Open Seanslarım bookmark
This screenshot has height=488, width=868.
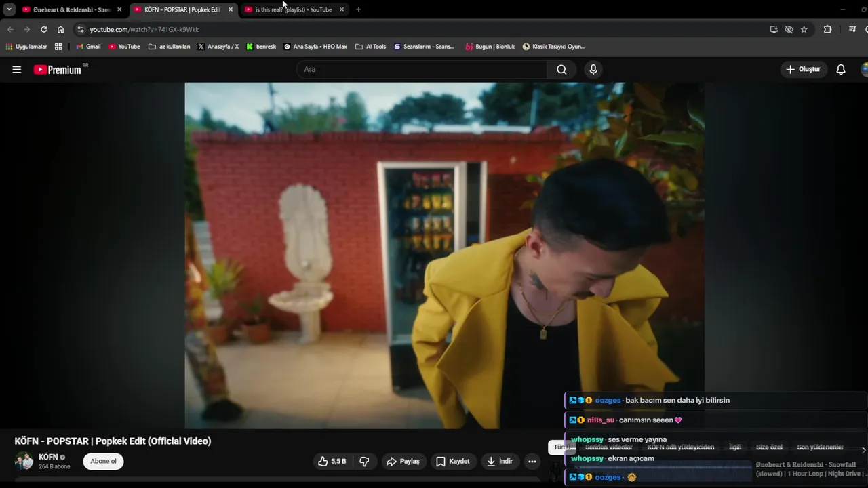coord(424,47)
